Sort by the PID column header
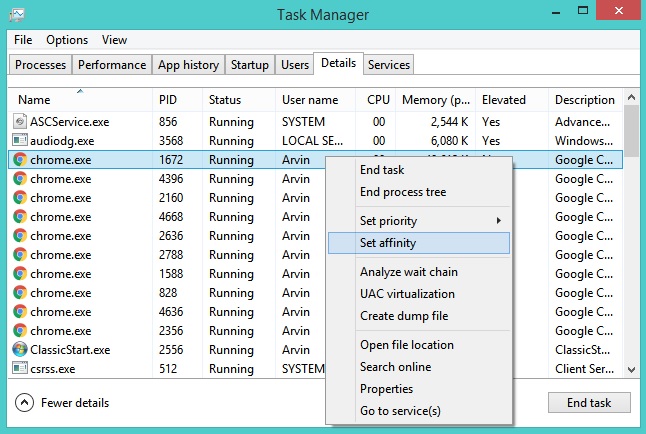This screenshot has width=646, height=434. coord(168,100)
